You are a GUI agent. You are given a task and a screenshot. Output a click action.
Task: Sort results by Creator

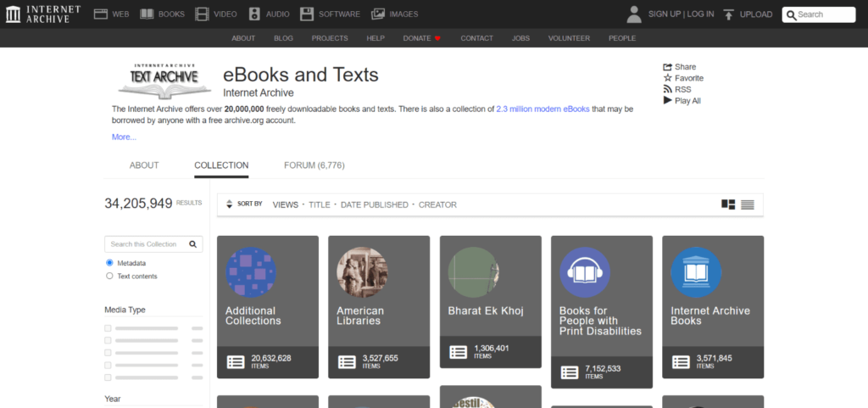438,204
